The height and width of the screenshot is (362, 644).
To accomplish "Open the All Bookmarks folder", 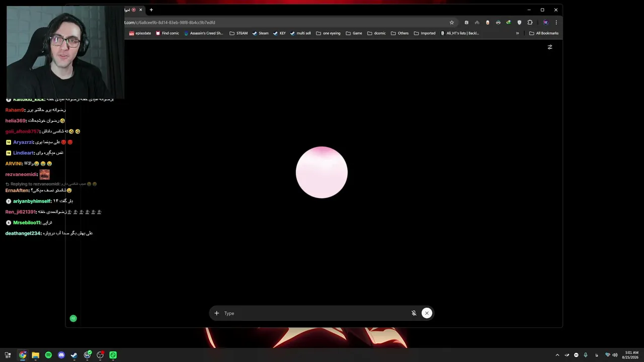I will [x=544, y=33].
